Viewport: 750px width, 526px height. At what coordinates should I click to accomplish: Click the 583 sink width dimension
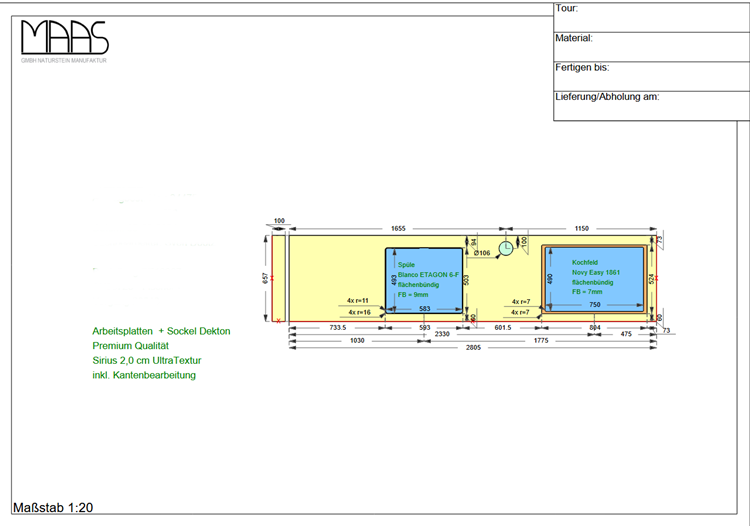tap(425, 309)
